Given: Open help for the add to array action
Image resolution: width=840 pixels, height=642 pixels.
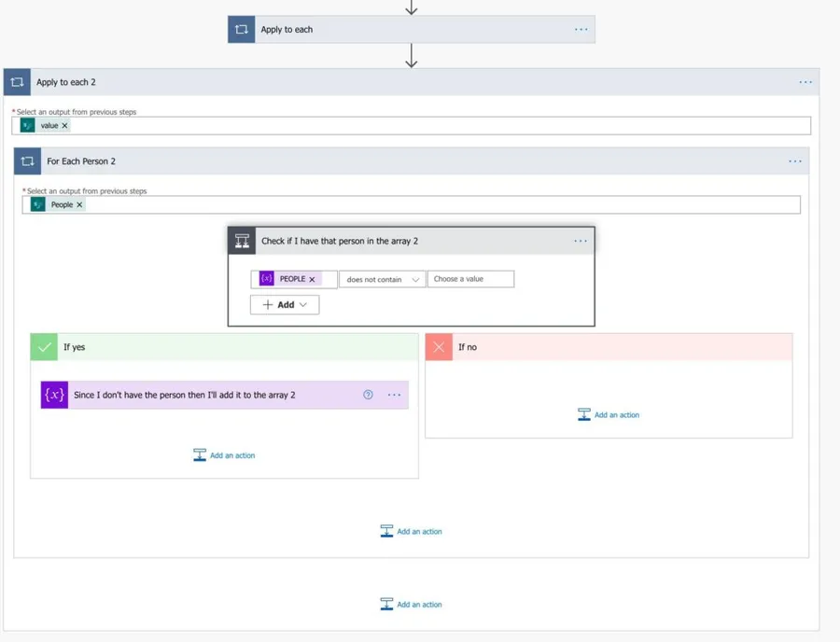Looking at the screenshot, I should (368, 395).
